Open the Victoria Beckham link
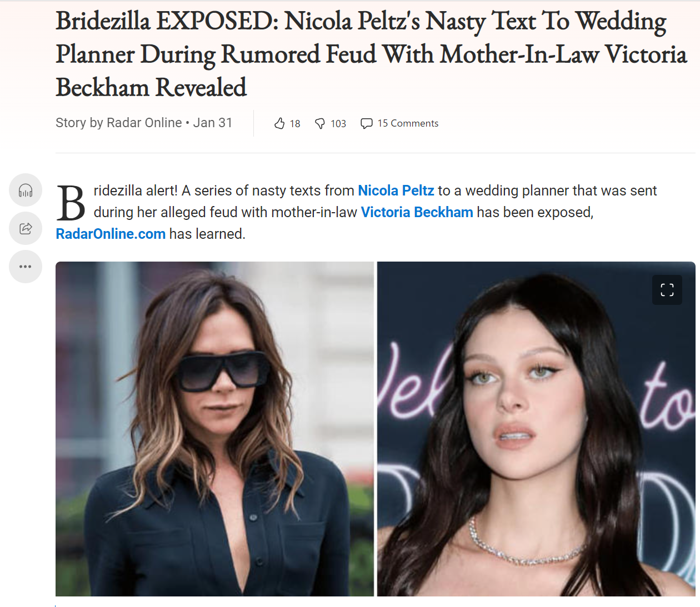 [x=417, y=212]
